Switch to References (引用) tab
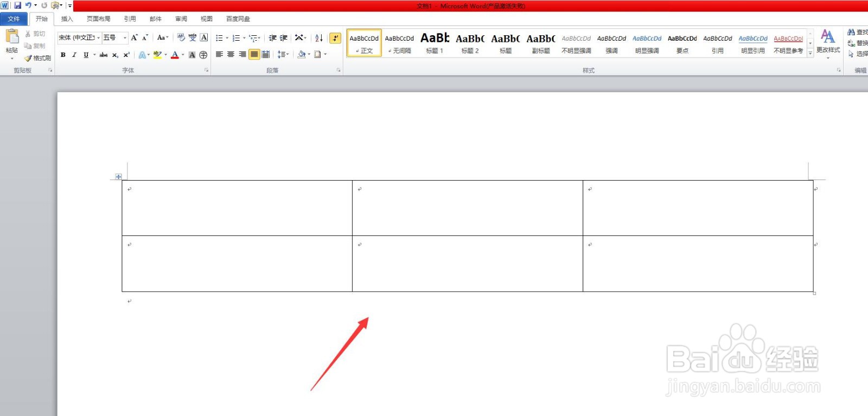868x416 pixels. [x=130, y=19]
